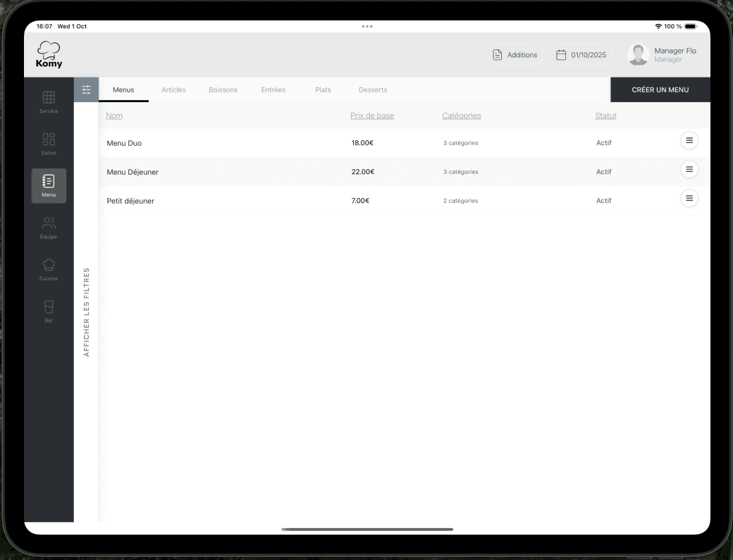Switch to the Boissons tab

[x=223, y=89]
